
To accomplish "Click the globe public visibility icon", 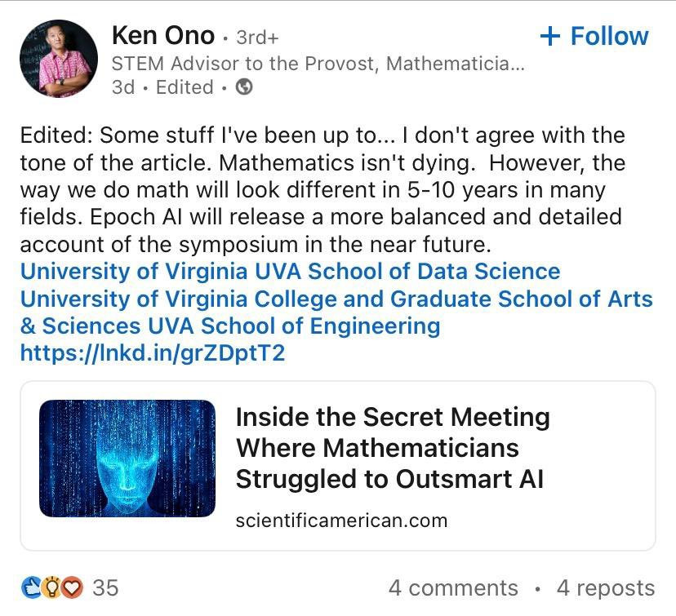I will click(243, 87).
